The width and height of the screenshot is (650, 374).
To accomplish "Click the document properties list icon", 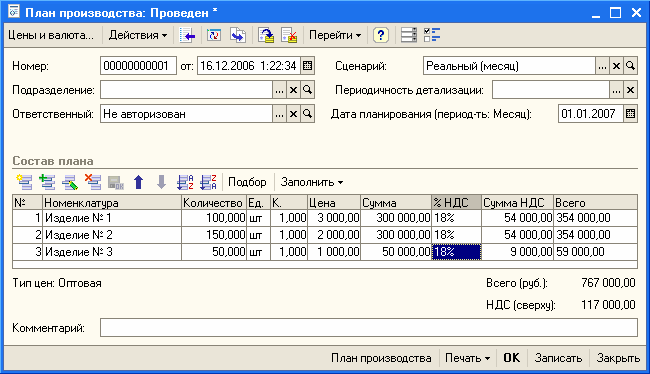I will coord(409,35).
